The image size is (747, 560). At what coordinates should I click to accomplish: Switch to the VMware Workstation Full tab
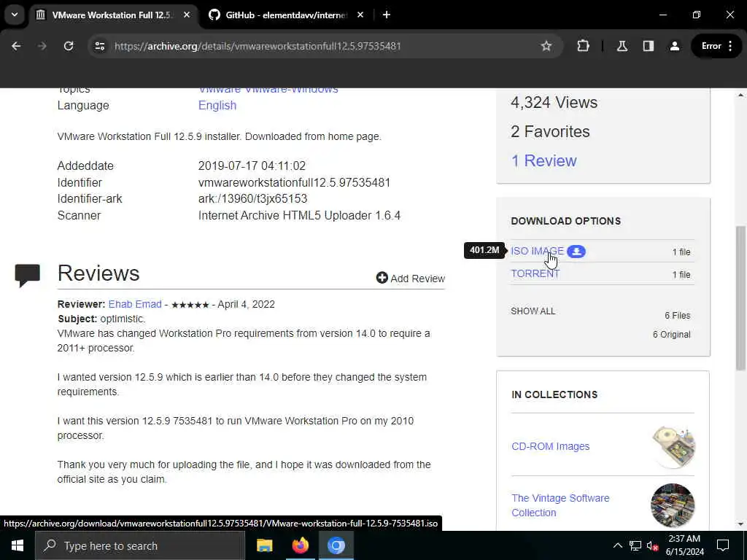[113, 15]
